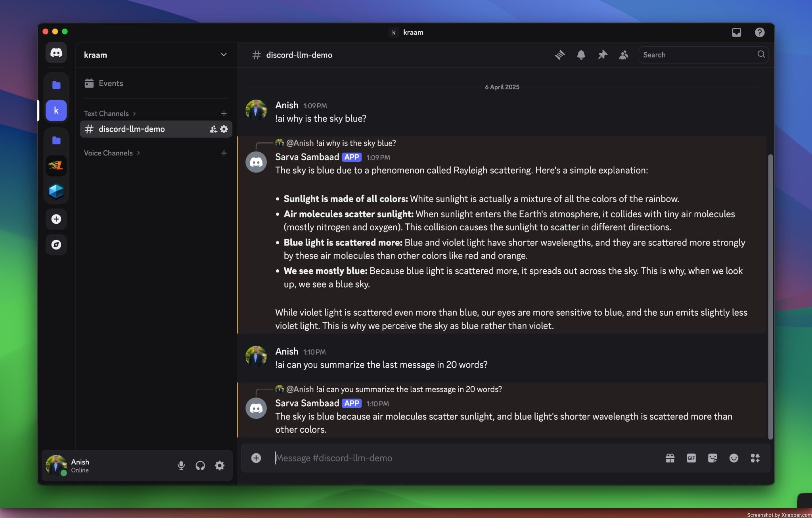The width and height of the screenshot is (812, 518).
Task: Open the sticker picker icon
Action: coord(712,458)
